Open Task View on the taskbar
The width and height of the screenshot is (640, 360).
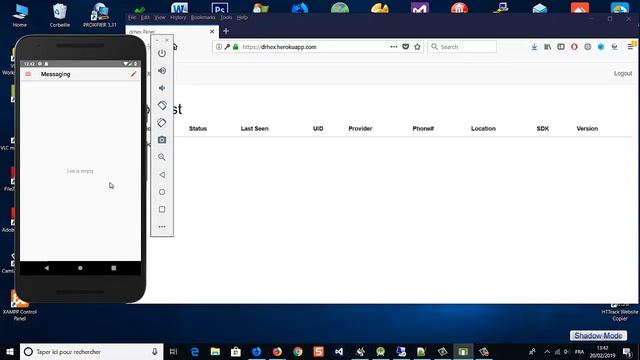coord(173,352)
